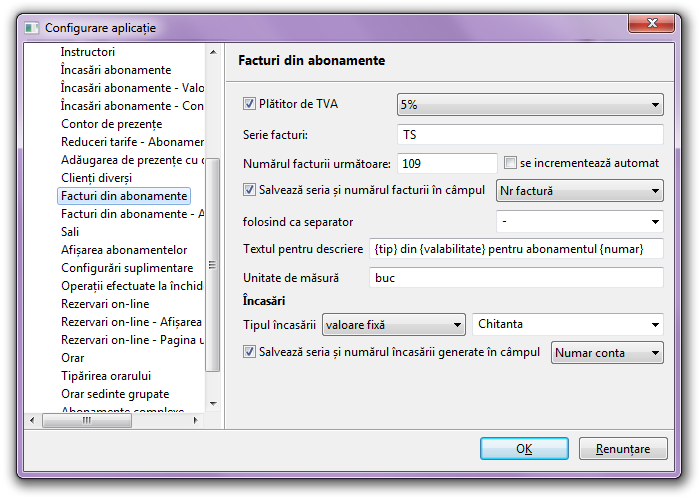The height and width of the screenshot is (500, 700).
Task: Uncheck 'Salvează seria și numărul încasării generate'
Action: tap(250, 351)
